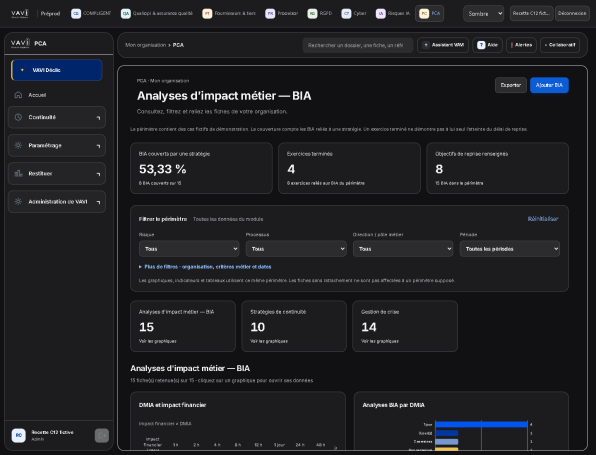Select the Administration de VAVI item label
Screen dimensions: 596x455
pyautogui.click(x=58, y=201)
